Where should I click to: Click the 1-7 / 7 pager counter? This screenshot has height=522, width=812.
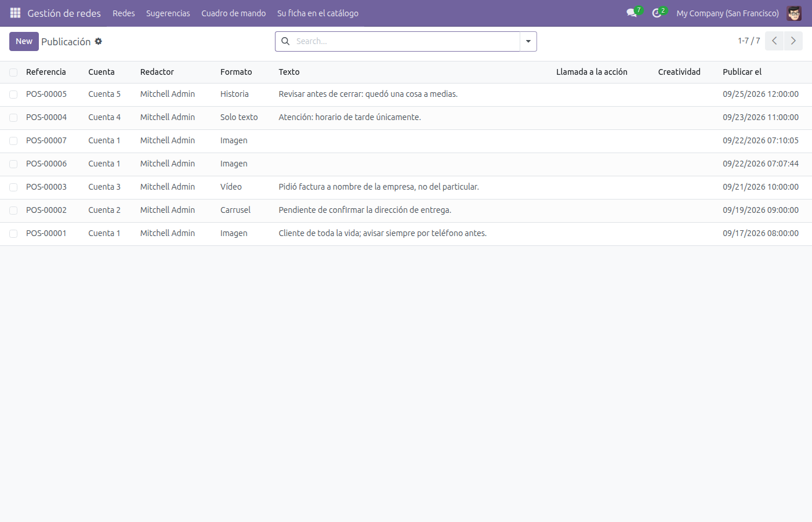[749, 41]
